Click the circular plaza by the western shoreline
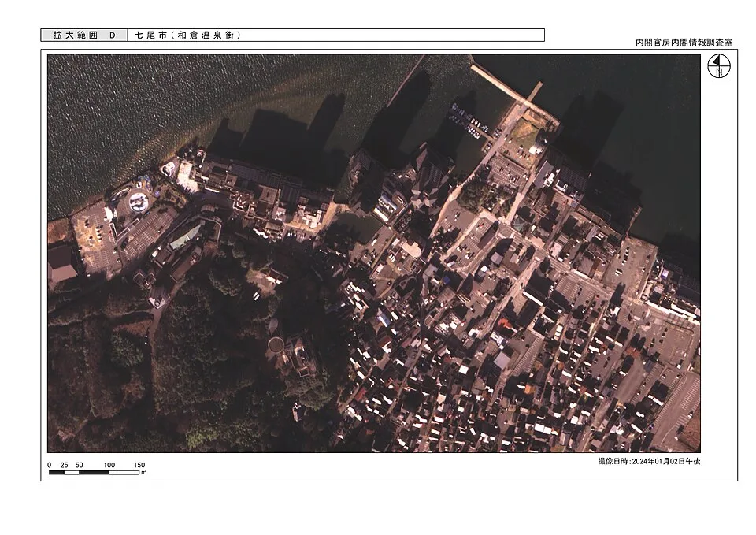The image size is (756, 535). [x=137, y=201]
